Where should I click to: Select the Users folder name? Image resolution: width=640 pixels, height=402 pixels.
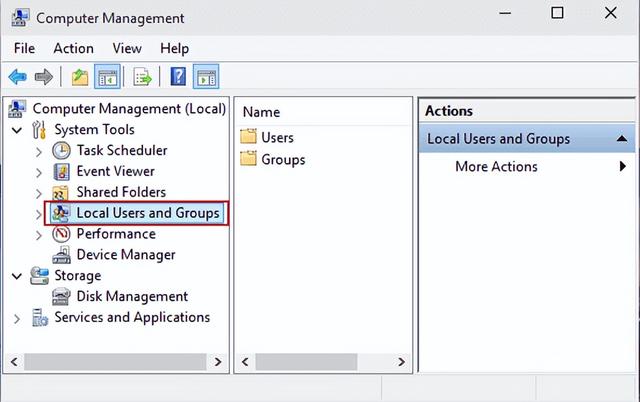[277, 138]
